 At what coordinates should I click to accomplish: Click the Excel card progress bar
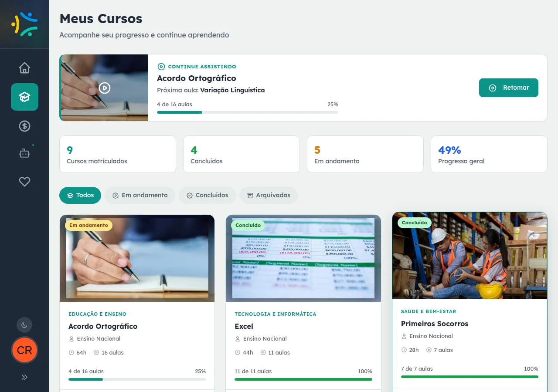click(303, 379)
